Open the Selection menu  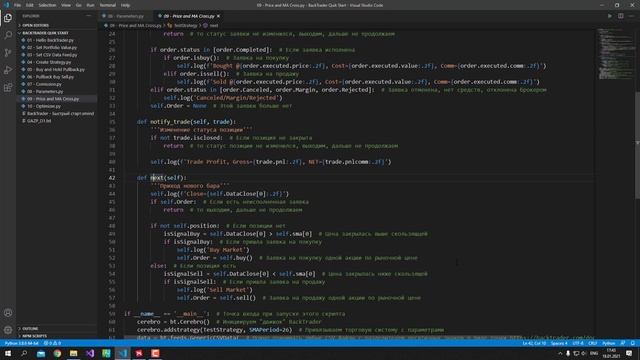[x=47, y=5]
